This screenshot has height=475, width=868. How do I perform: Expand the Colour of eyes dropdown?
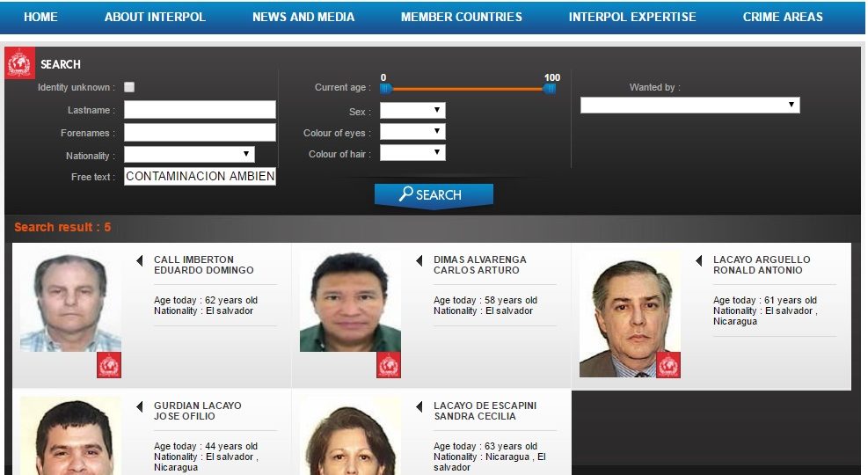click(x=412, y=132)
